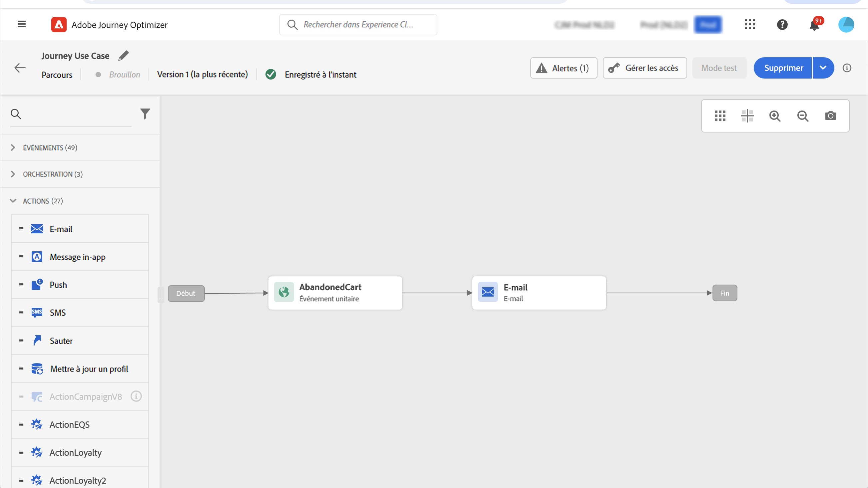
Task: Open notifications bell icon
Action: (x=814, y=25)
